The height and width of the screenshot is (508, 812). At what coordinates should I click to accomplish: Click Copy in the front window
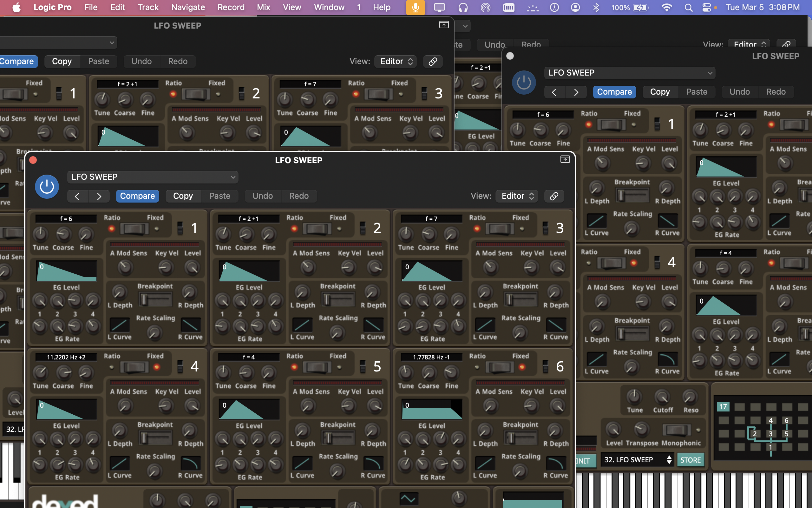tap(183, 196)
